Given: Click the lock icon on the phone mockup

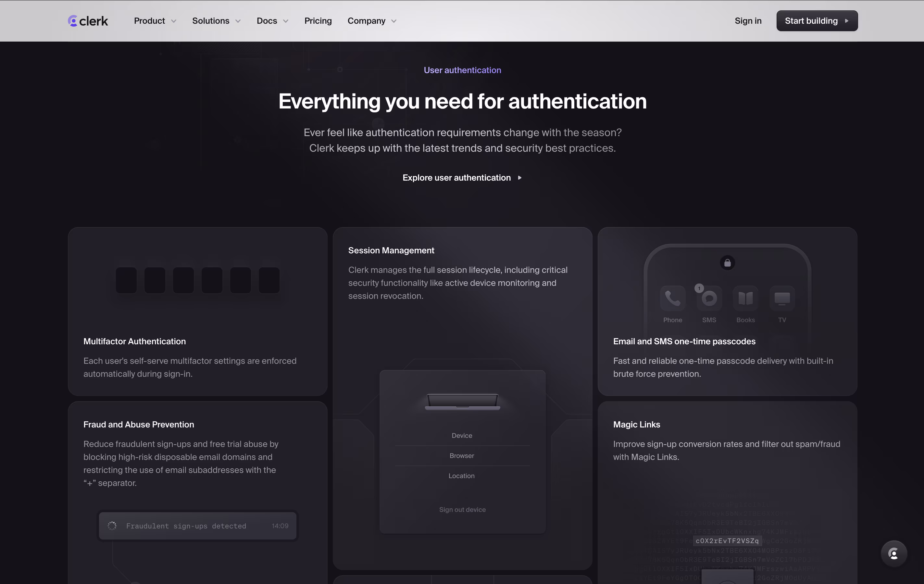Looking at the screenshot, I should pyautogui.click(x=727, y=263).
